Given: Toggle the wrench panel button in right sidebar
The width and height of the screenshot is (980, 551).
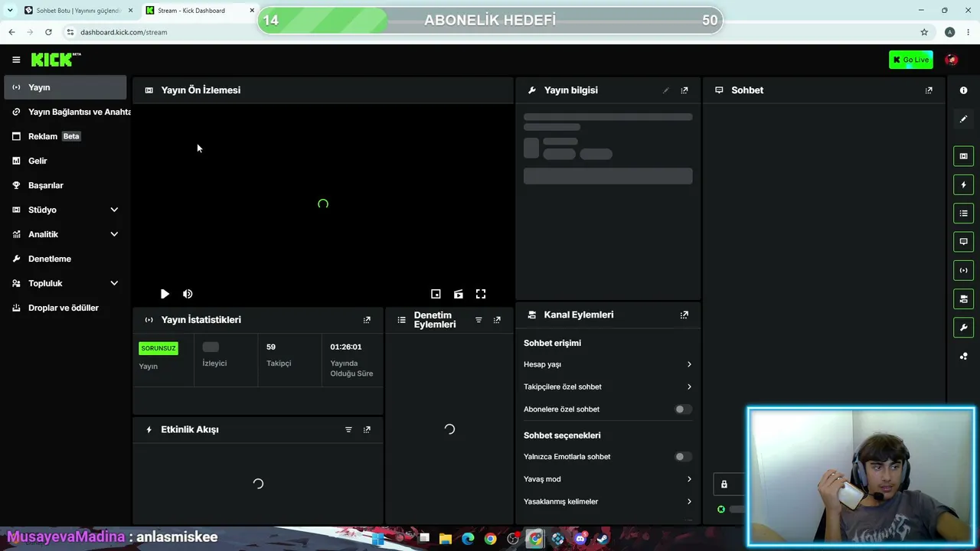Looking at the screenshot, I should tap(963, 328).
